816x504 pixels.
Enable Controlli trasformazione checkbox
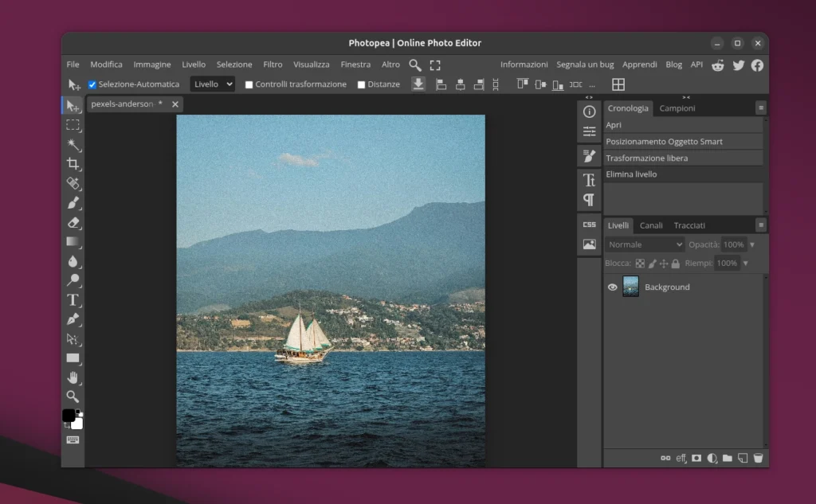click(248, 84)
